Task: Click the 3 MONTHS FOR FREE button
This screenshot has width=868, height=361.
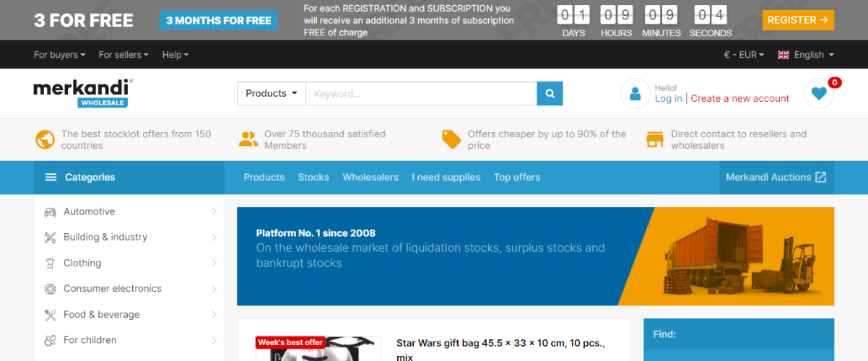Action: click(219, 20)
